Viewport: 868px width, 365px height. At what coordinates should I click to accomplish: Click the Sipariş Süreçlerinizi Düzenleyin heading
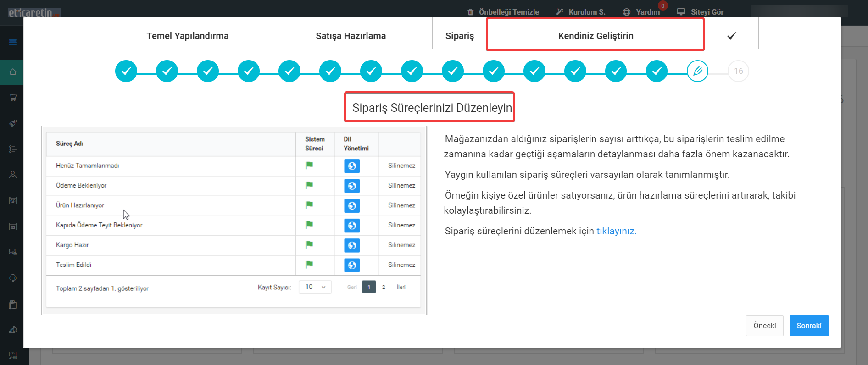(432, 108)
